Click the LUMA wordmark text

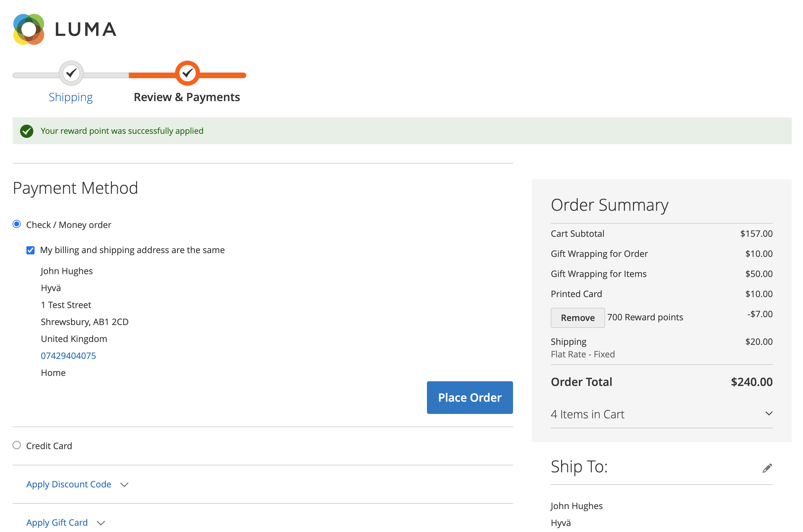point(86,30)
